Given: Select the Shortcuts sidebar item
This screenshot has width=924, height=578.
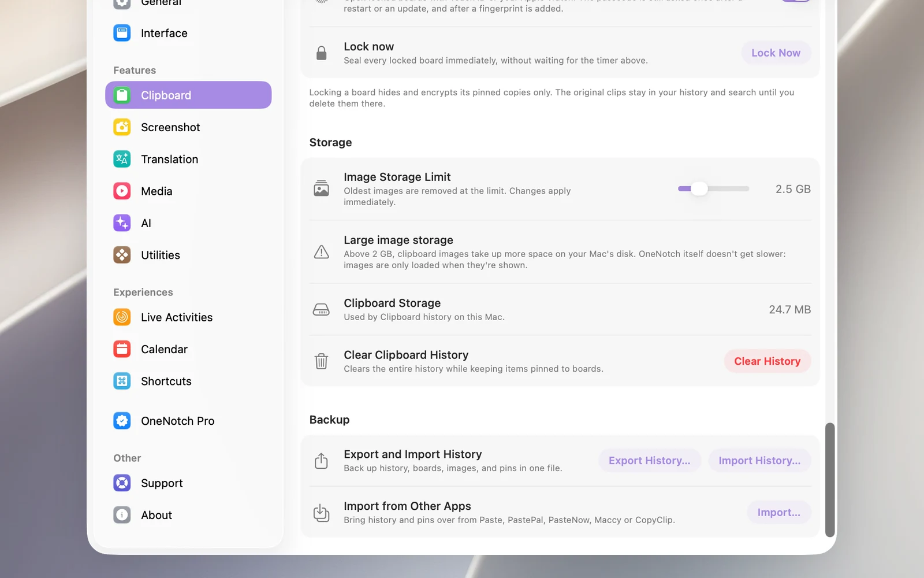Looking at the screenshot, I should click(x=188, y=381).
